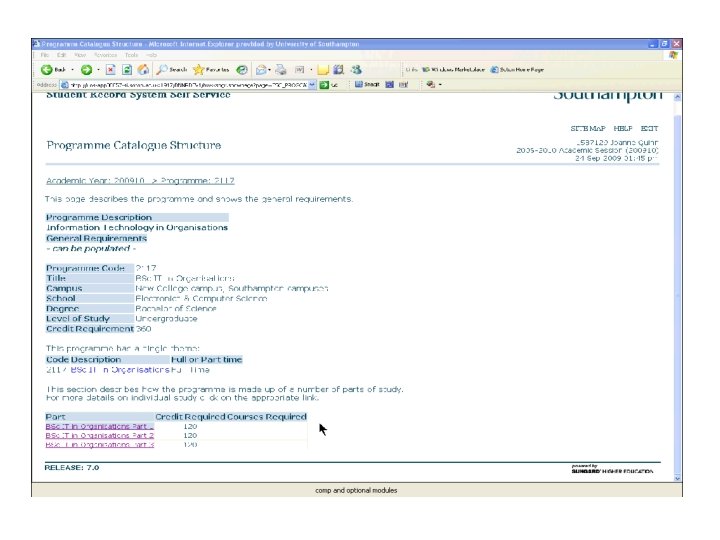
Task: Open the Edit icon dropdown arrow
Action: 311,70
